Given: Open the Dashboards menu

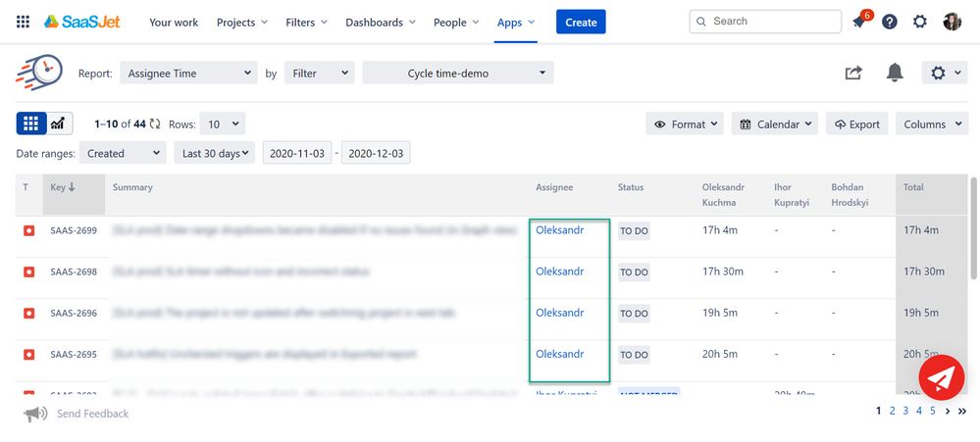Looking at the screenshot, I should pyautogui.click(x=380, y=23).
